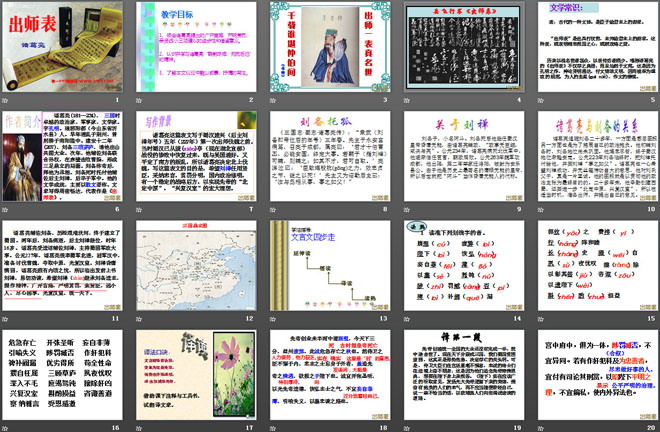
Task: Select annotated passage slide 18
Action: (330, 375)
